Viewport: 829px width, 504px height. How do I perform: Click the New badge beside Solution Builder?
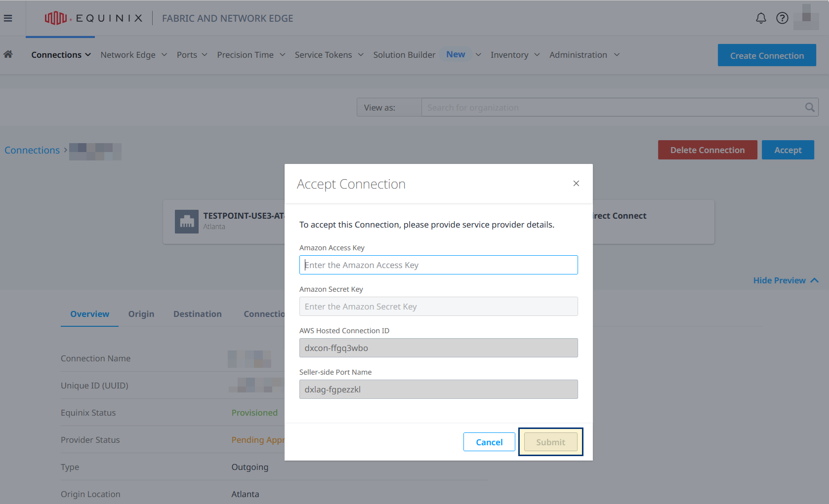coord(456,54)
